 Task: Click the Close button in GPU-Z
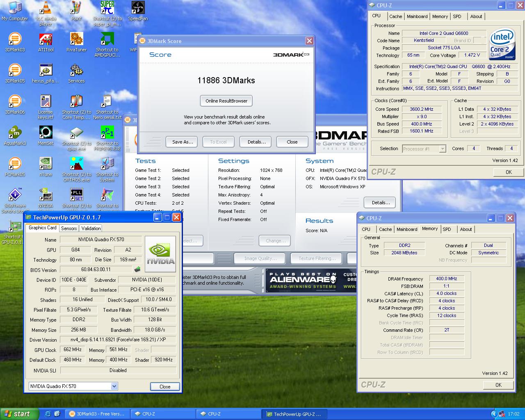[x=165, y=386]
